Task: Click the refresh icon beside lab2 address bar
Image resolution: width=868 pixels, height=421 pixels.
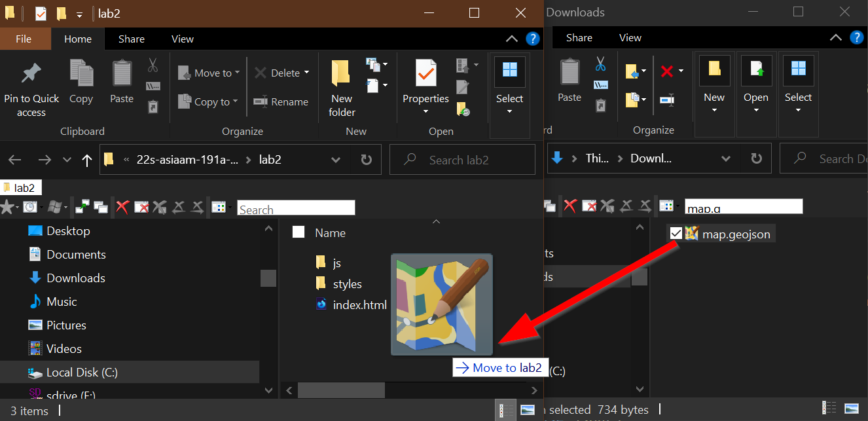Action: (367, 160)
